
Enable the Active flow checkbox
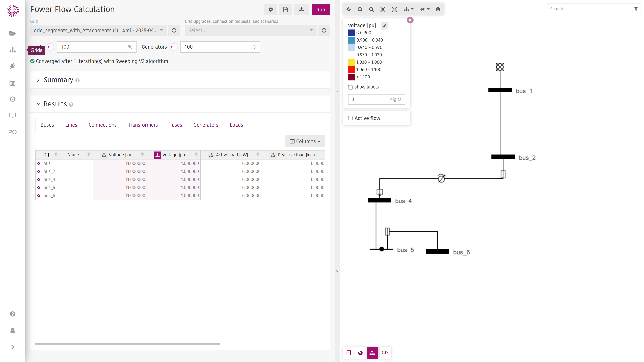point(350,118)
